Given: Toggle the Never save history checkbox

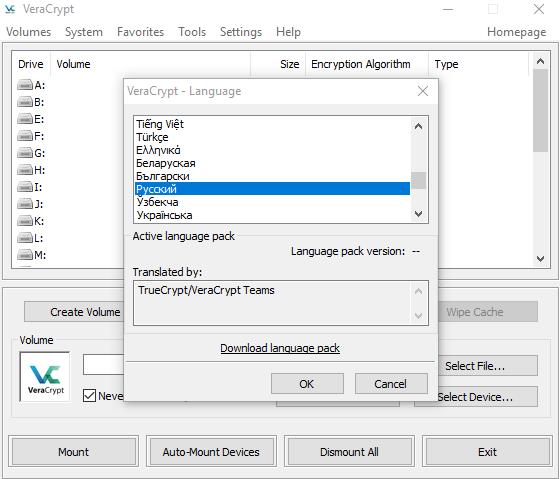Looking at the screenshot, I should pyautogui.click(x=89, y=396).
